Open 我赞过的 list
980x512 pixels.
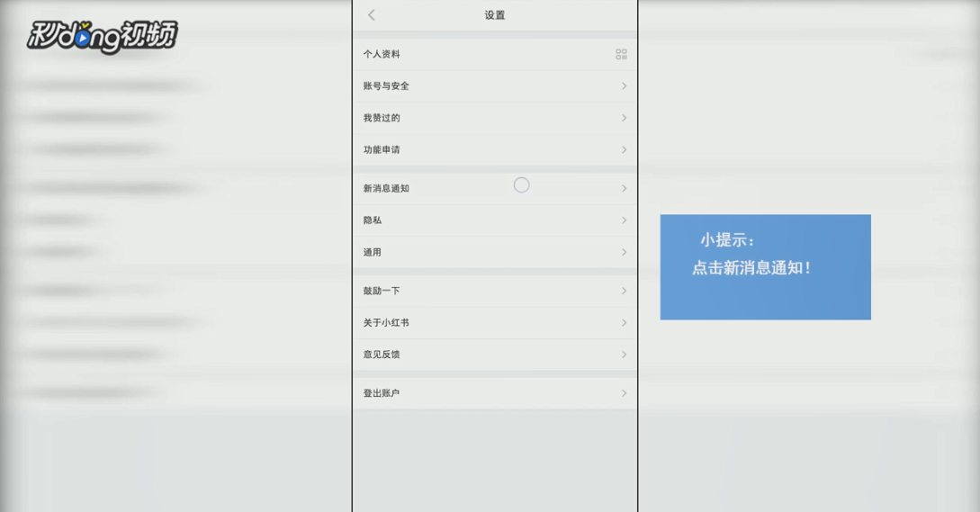pyautogui.click(x=495, y=118)
